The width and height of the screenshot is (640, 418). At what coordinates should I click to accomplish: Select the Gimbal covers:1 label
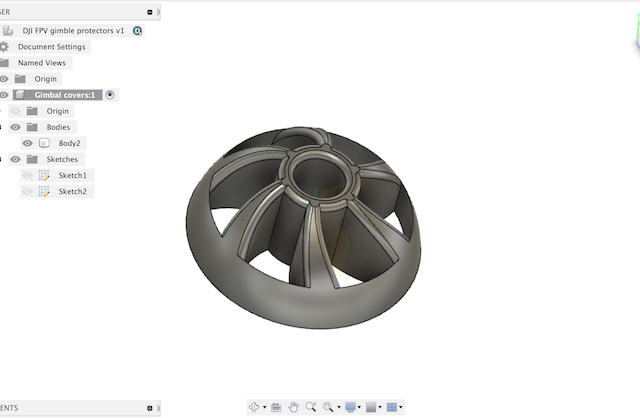click(x=64, y=95)
